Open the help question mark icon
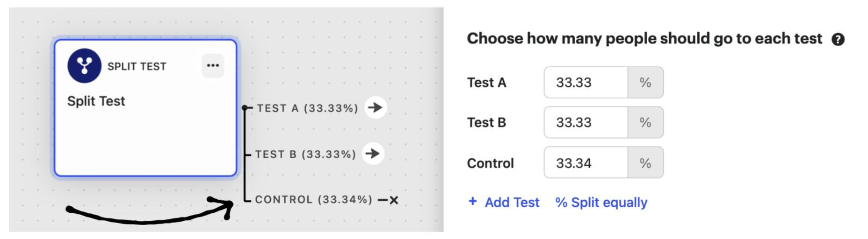The width and height of the screenshot is (868, 239). [838, 40]
